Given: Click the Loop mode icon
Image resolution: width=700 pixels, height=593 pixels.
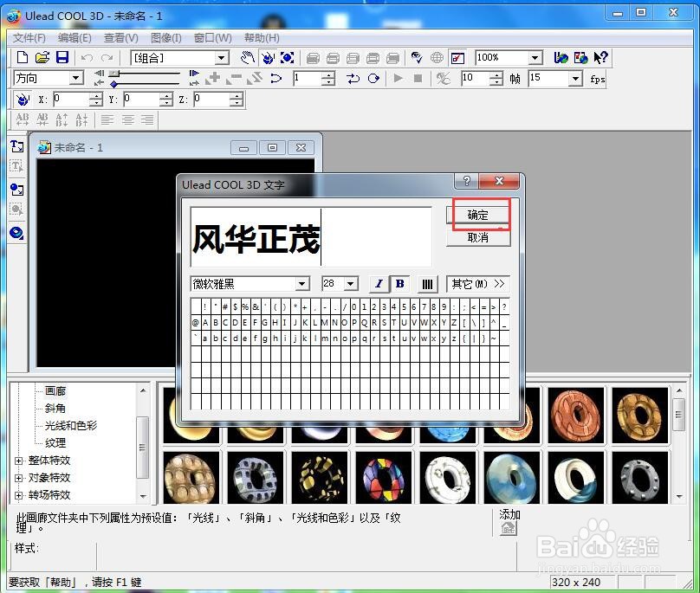Looking at the screenshot, I should click(373, 79).
